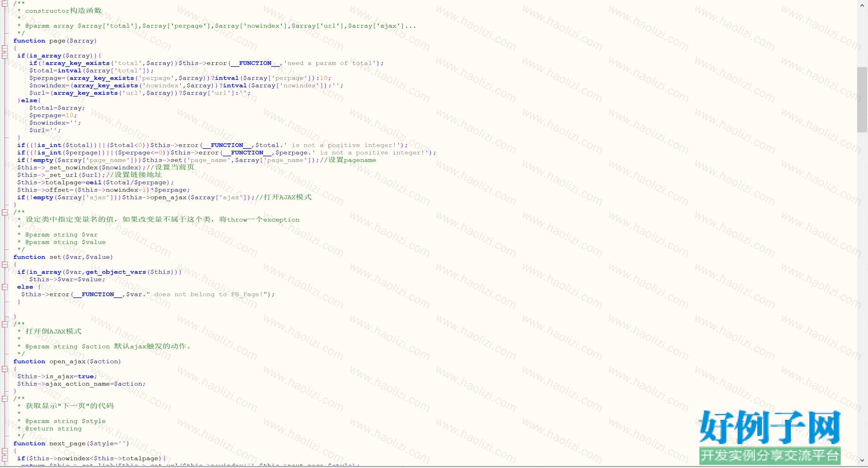
Task: Click the '@param string $value' comment line
Action: 61,242
